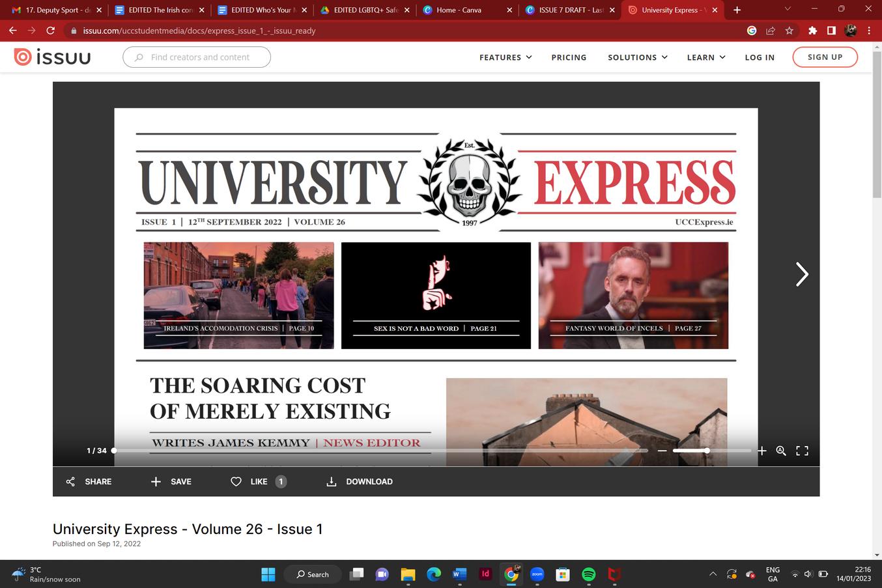The height and width of the screenshot is (588, 882).
Task: Open Microsoft Store from taskbar
Action: (563, 574)
